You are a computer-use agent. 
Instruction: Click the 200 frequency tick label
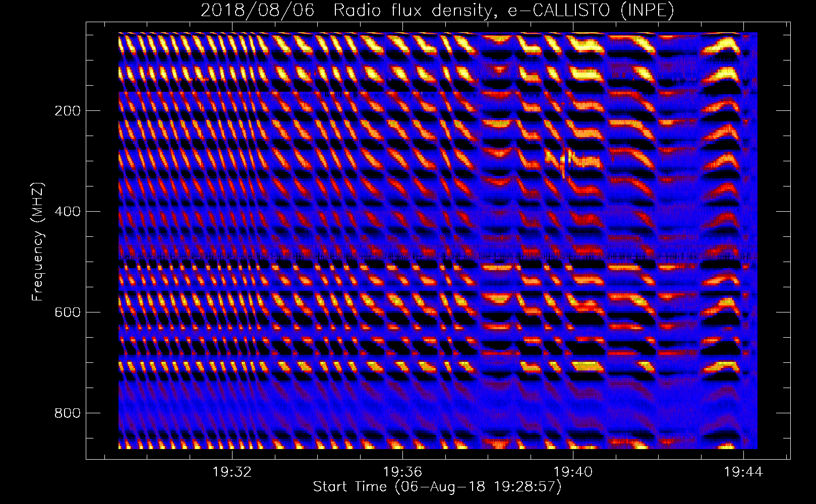[68, 111]
